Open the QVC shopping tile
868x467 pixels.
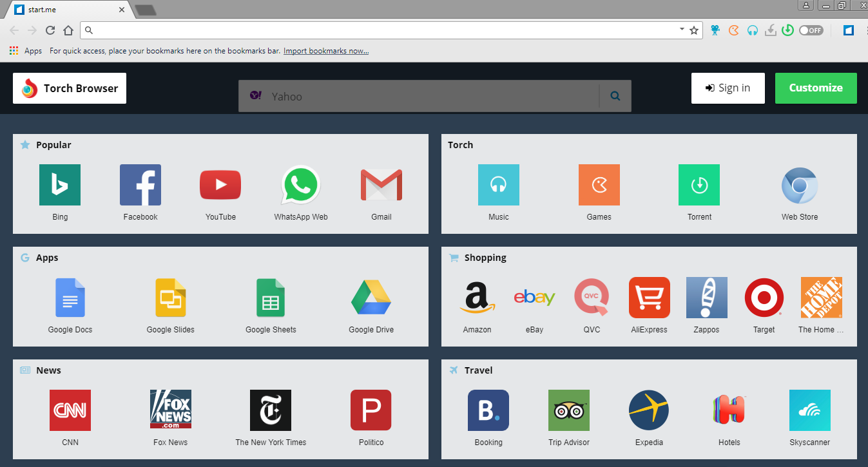(592, 305)
